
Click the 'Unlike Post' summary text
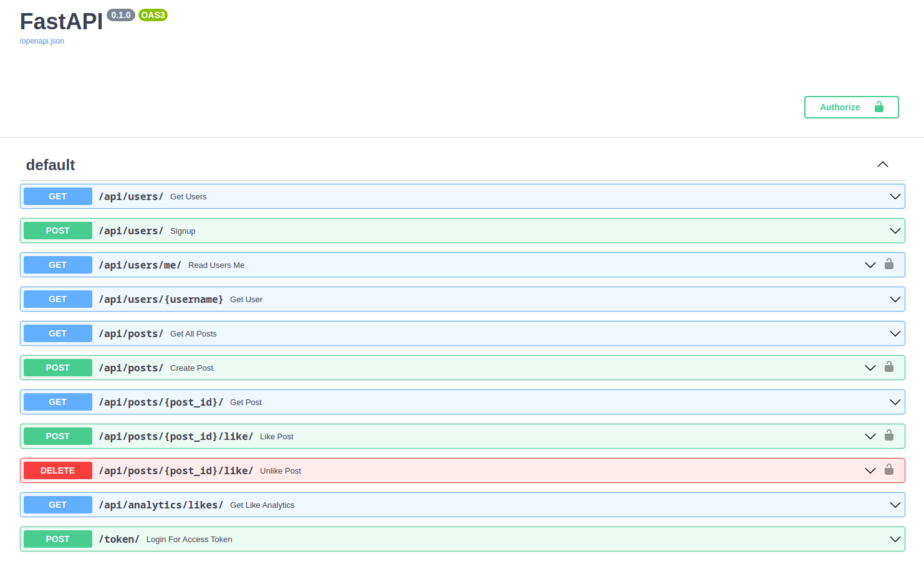(x=281, y=471)
